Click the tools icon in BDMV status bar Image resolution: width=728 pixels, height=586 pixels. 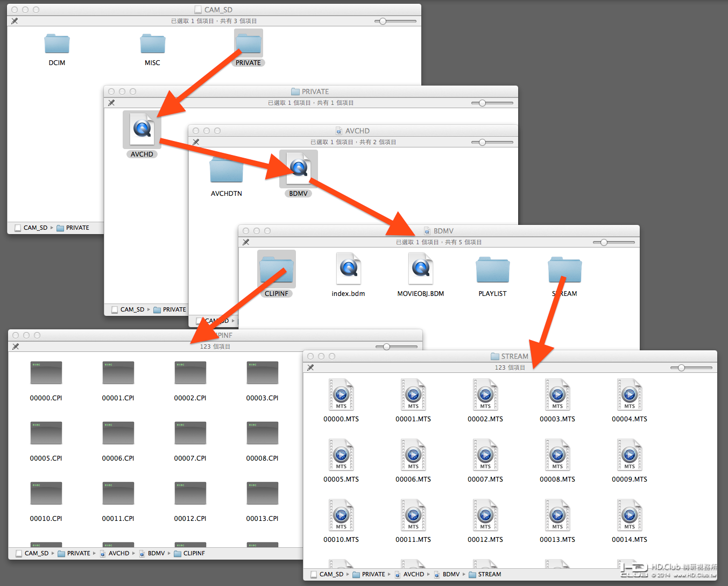point(246,242)
